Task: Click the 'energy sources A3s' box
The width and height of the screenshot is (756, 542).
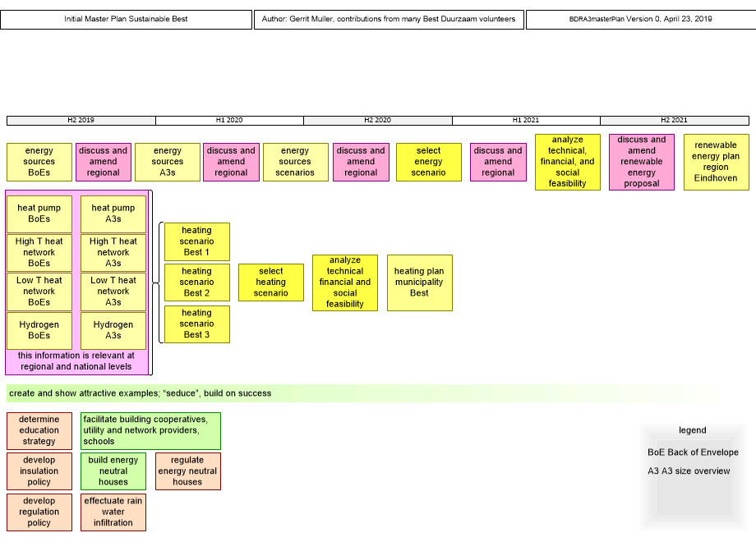Action: coord(168,162)
